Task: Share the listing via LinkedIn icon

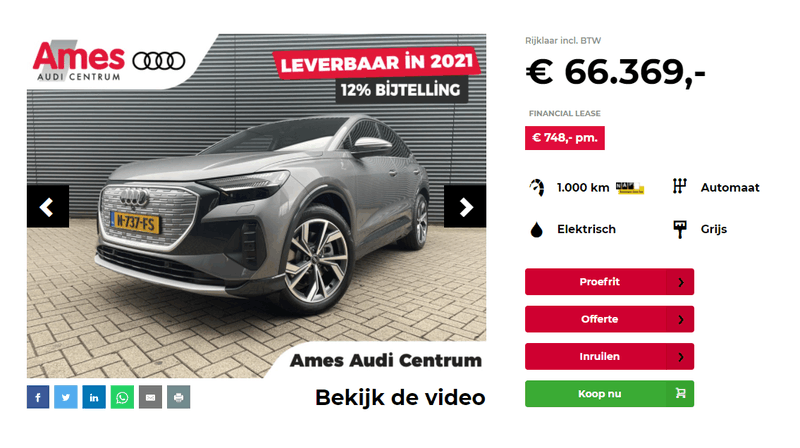Action: pos(94,397)
